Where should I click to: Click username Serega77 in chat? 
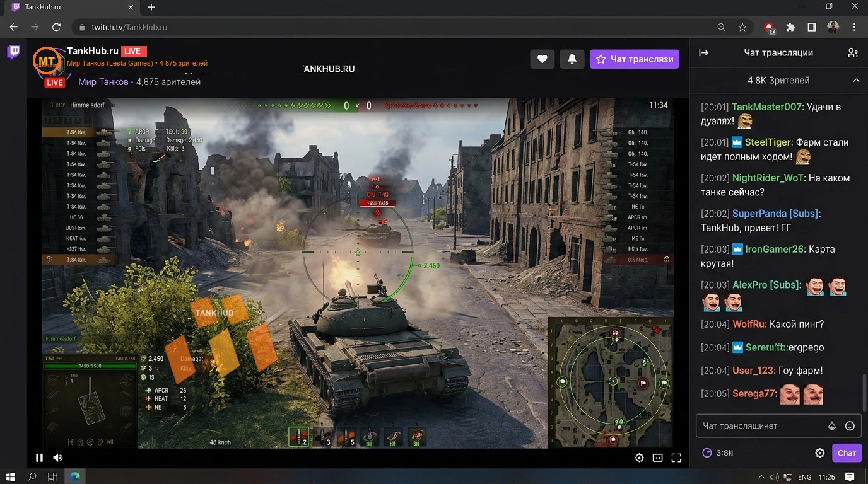[753, 394]
